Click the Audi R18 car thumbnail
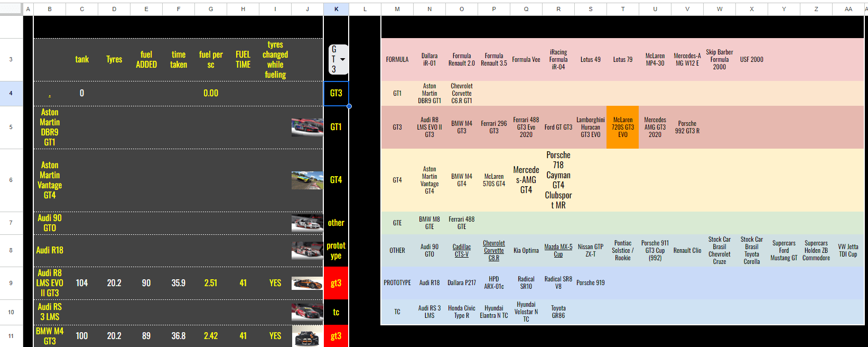Viewport: 868px width, 347px height. [x=307, y=250]
